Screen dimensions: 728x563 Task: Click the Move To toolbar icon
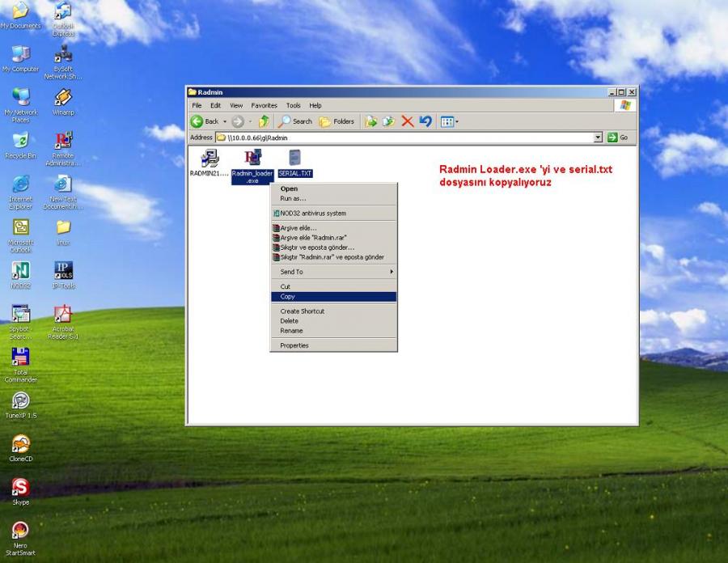[x=370, y=121]
